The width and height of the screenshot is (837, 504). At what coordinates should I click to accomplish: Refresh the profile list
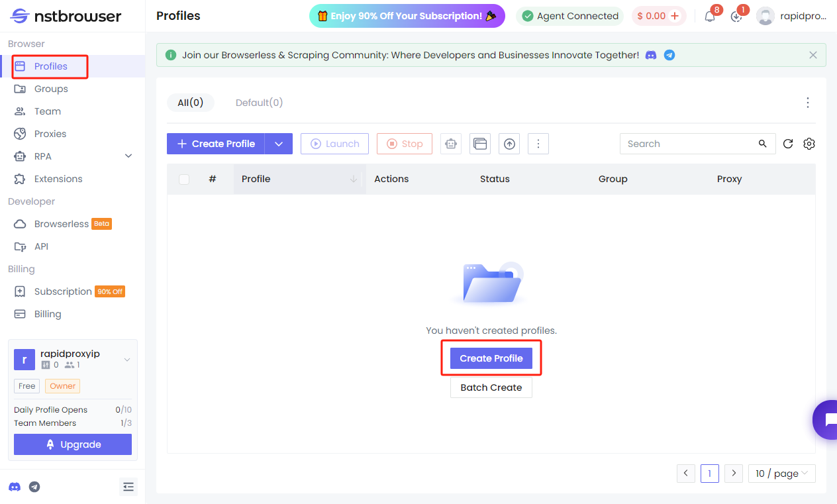coord(788,144)
